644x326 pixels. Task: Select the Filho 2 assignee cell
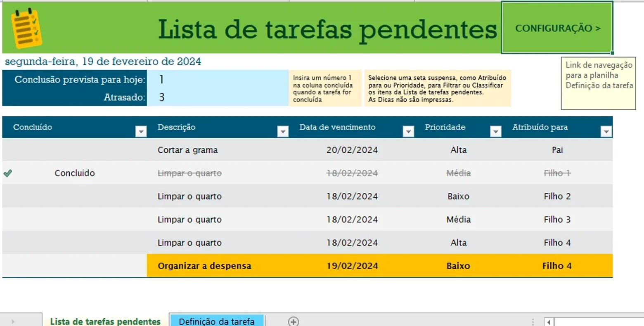pyautogui.click(x=557, y=196)
